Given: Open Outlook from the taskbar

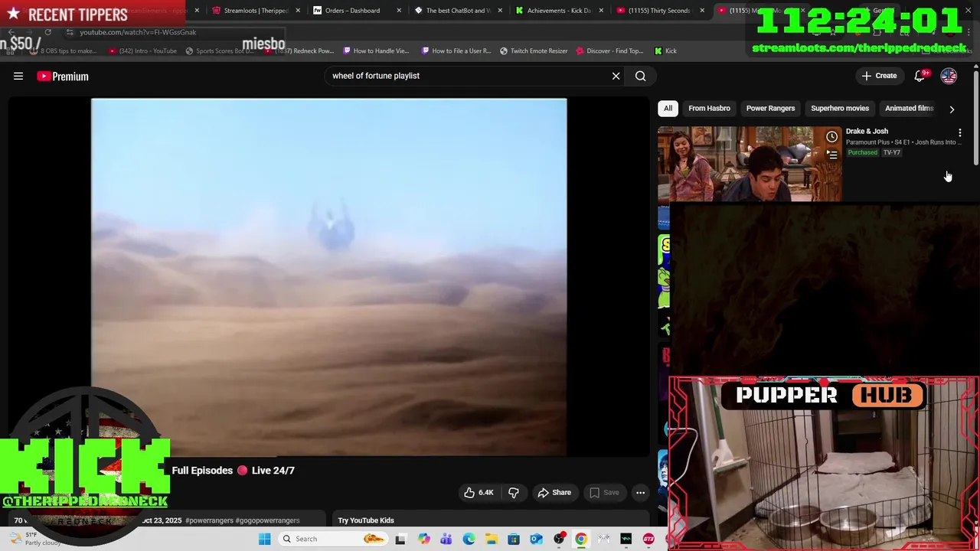Looking at the screenshot, I should tap(536, 539).
